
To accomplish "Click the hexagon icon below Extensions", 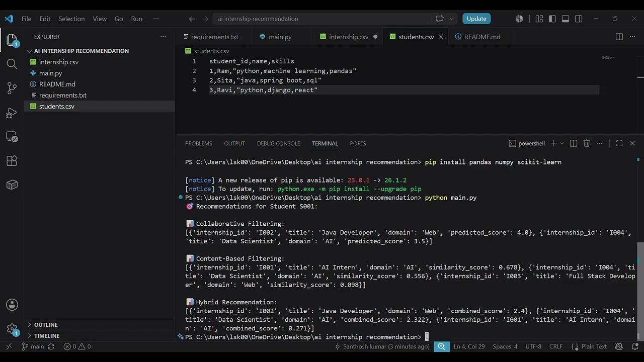I will click(x=12, y=185).
